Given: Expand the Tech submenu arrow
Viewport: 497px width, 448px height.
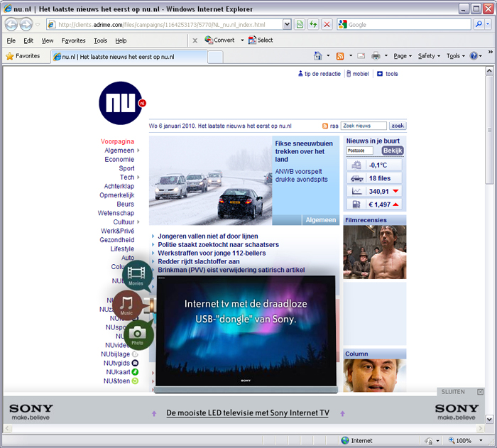Looking at the screenshot, I should (138, 177).
